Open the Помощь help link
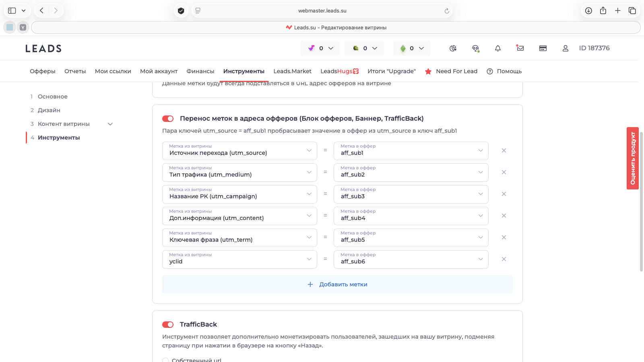Viewport: 644px width, 362px height. 504,71
